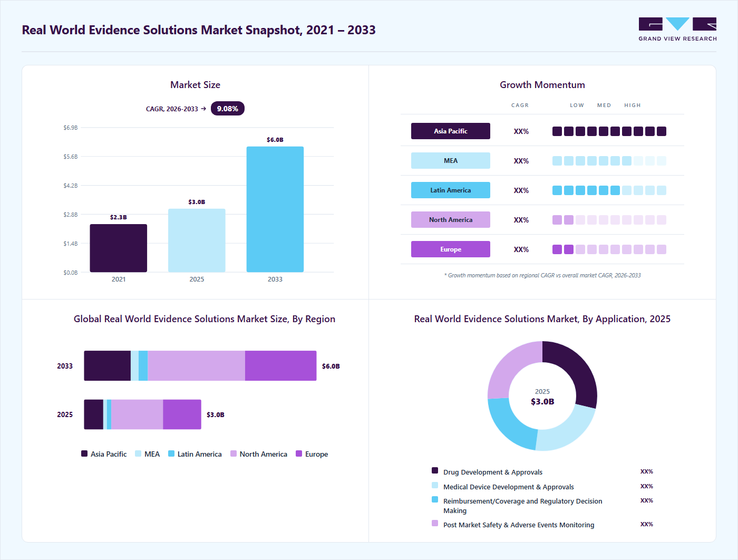Click the $6.0B label of 2033 stacked bar

pos(331,366)
